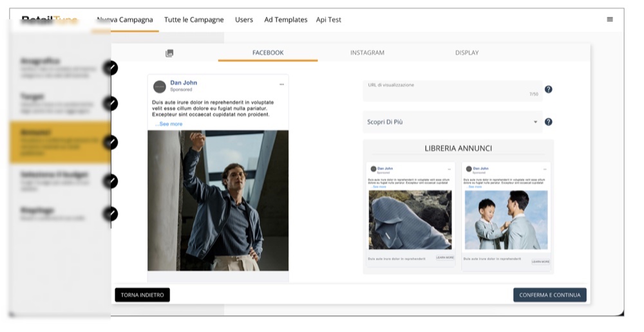Switch to the INSTAGRAM tab
This screenshot has width=644, height=332.
[367, 53]
